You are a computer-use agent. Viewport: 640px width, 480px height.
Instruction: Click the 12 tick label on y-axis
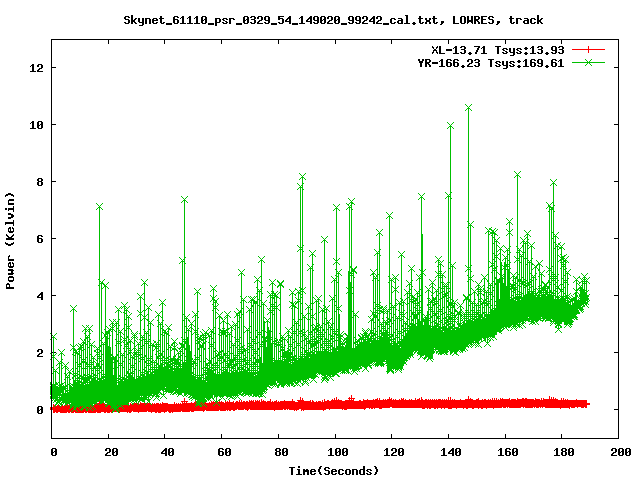coord(36,68)
